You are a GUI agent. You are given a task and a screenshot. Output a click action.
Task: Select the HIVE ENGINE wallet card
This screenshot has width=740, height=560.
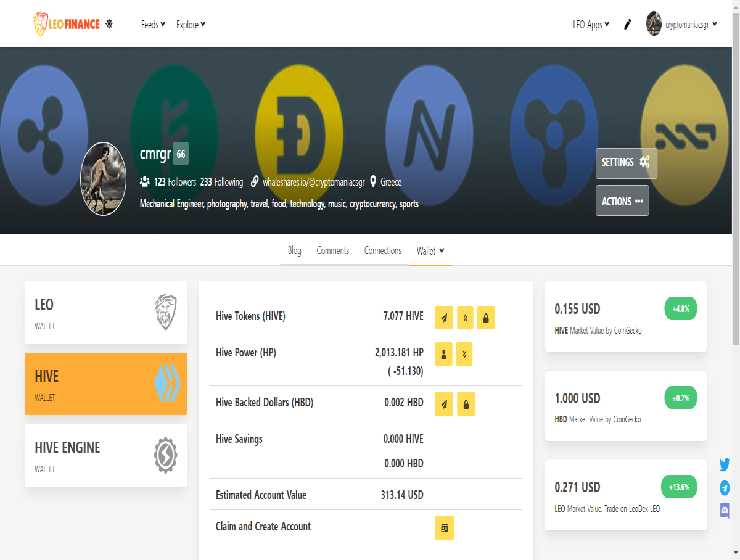coord(106,455)
